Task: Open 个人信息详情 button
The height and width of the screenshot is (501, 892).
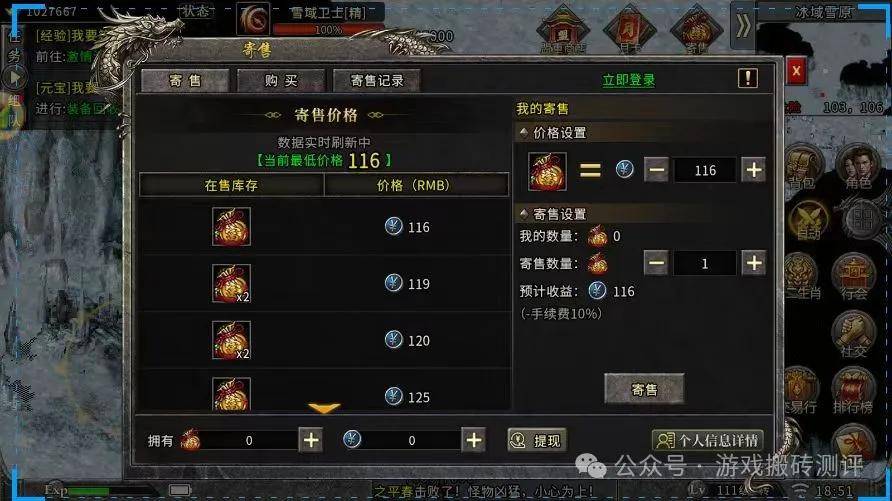Action: [x=707, y=440]
